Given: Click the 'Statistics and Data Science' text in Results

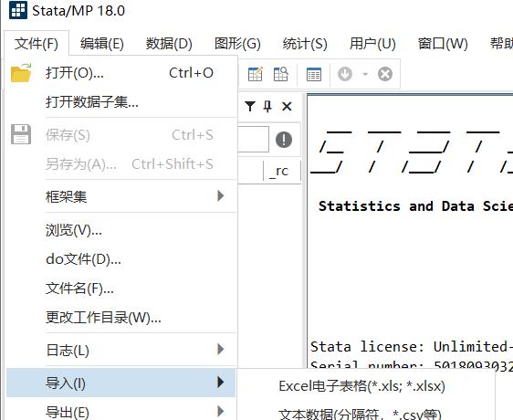Looking at the screenshot, I should (415, 206).
